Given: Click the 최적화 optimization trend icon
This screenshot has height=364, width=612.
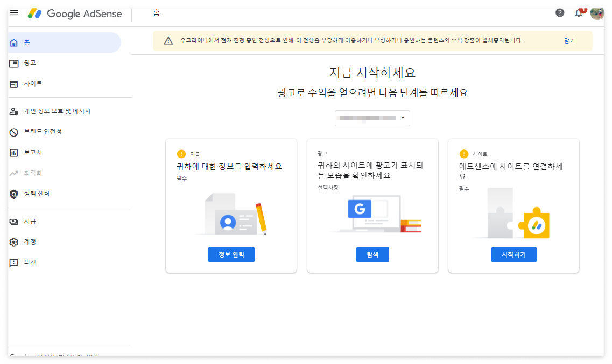Looking at the screenshot, I should click(14, 173).
